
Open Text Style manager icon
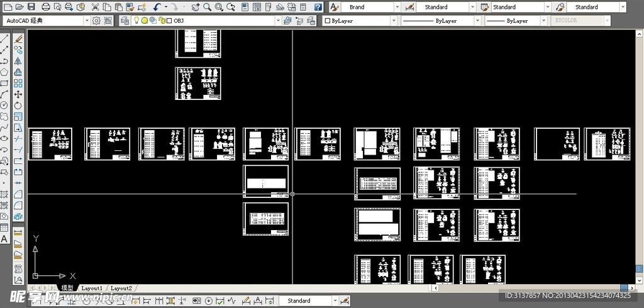click(335, 7)
